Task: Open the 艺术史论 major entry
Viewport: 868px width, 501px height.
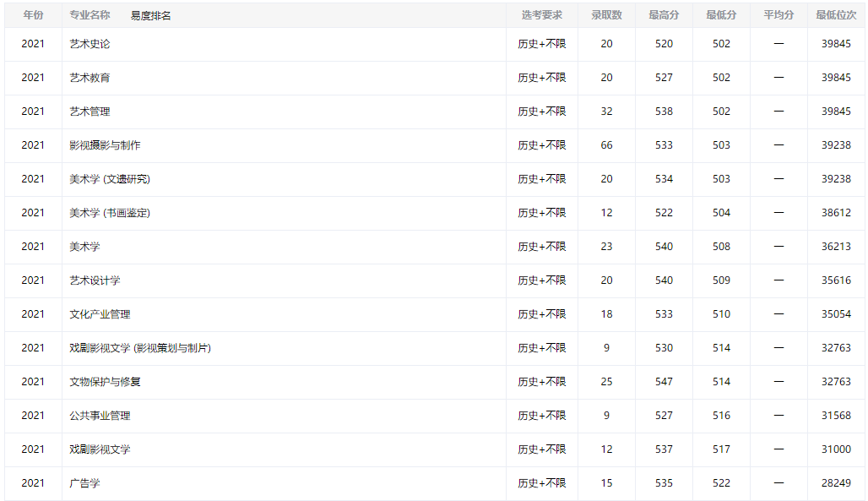Action: (x=90, y=44)
